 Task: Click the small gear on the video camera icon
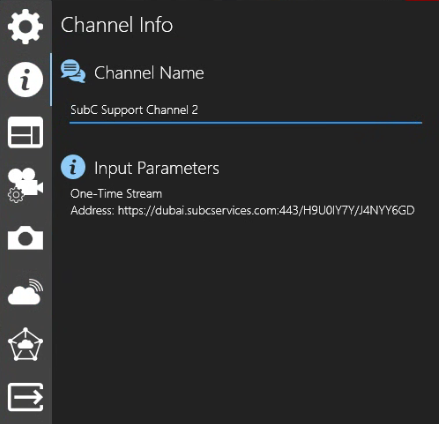(x=16, y=195)
